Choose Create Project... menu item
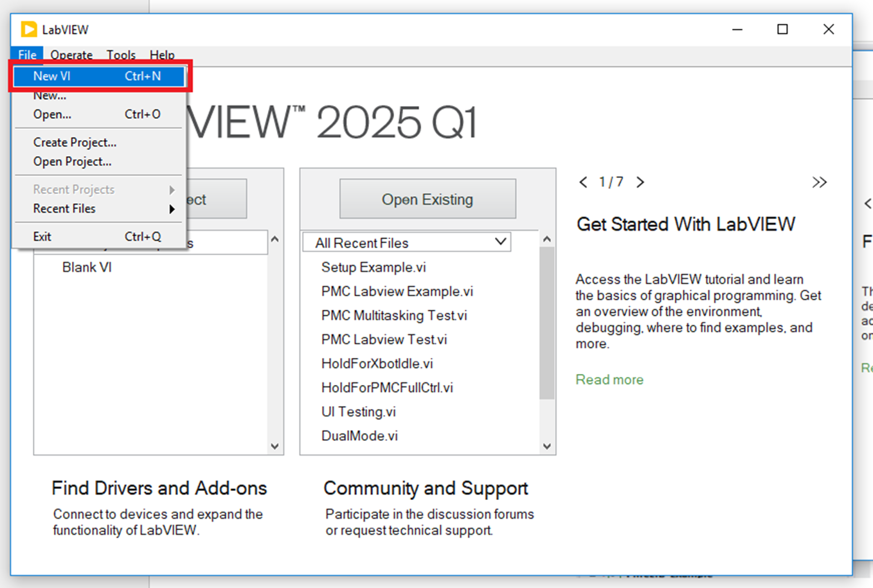Screen dimensions: 873x588 [x=75, y=143]
